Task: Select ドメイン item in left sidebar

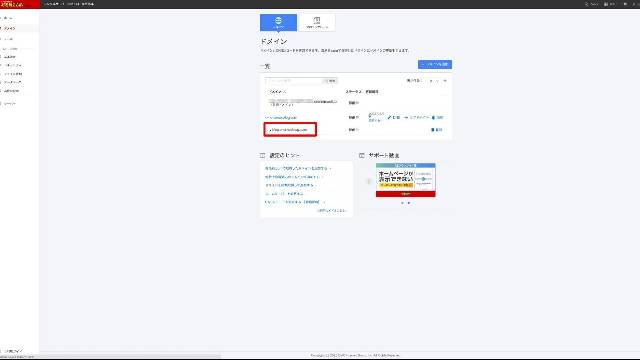Action: [x=10, y=29]
